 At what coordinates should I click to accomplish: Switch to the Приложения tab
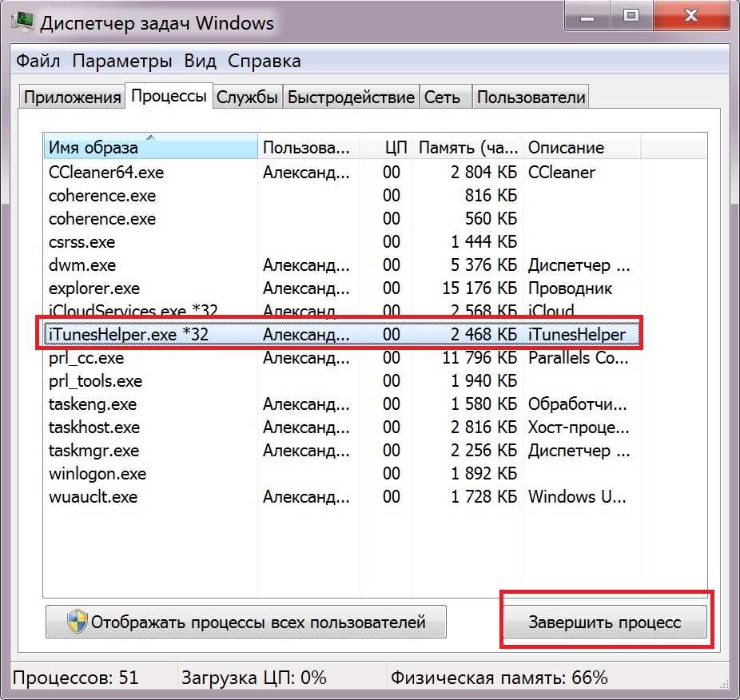(x=72, y=97)
